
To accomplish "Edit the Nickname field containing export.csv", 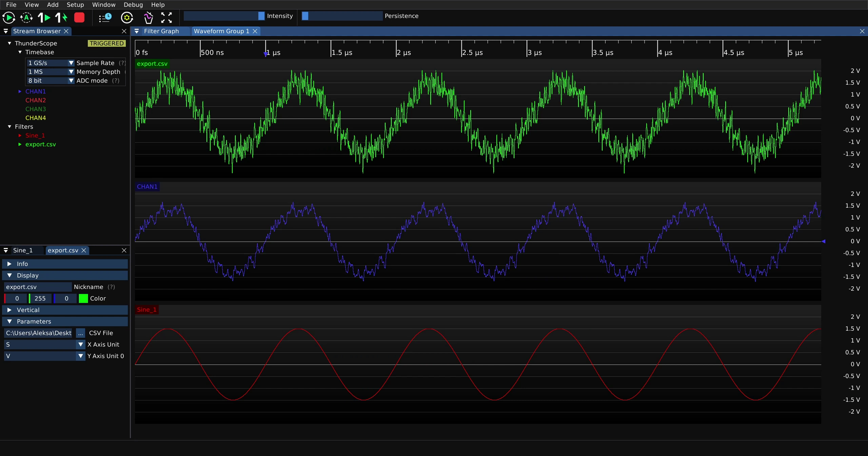I will tap(38, 287).
